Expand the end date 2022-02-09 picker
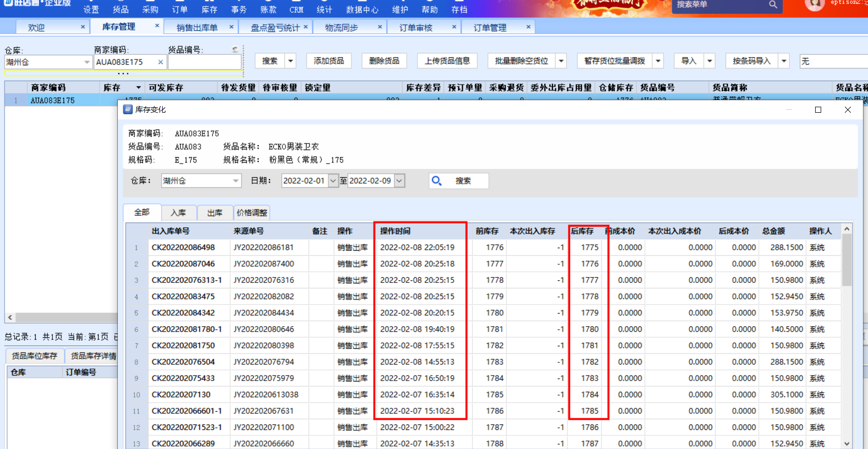Screen dimensions: 868x449 click(399, 181)
